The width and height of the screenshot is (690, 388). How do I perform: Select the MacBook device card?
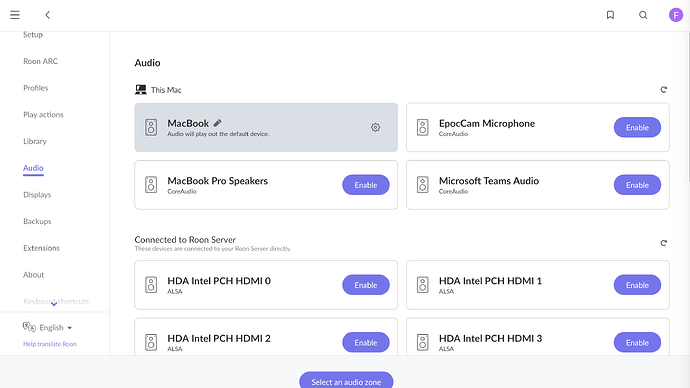[266, 128]
